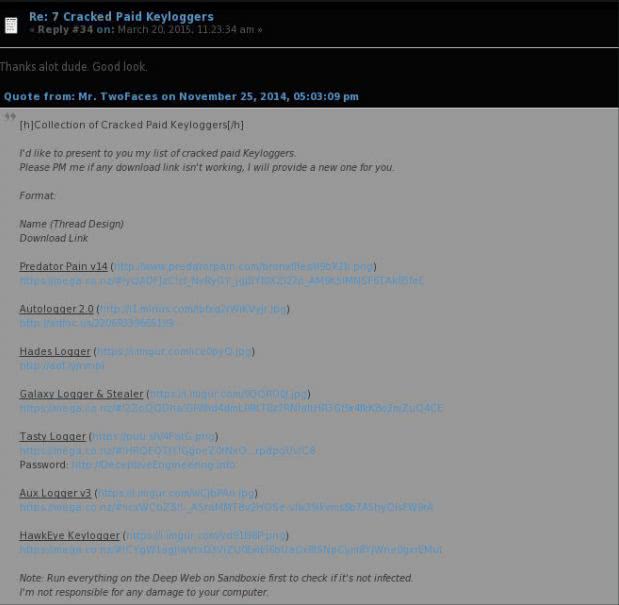Click the Aux Logger v3 heading
The image size is (619, 605).
[55, 493]
